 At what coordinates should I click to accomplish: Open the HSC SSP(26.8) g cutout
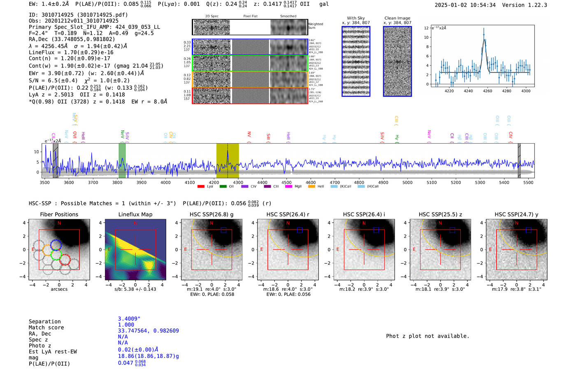211,250
